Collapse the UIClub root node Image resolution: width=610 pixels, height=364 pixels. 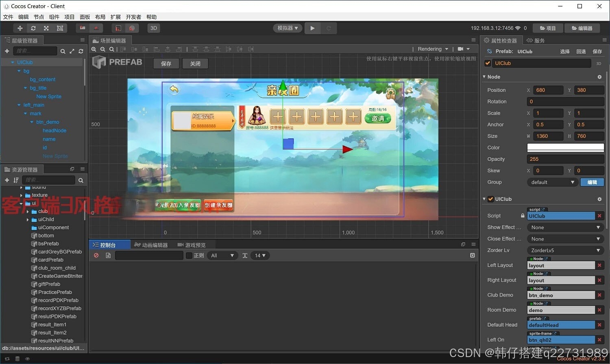13,62
